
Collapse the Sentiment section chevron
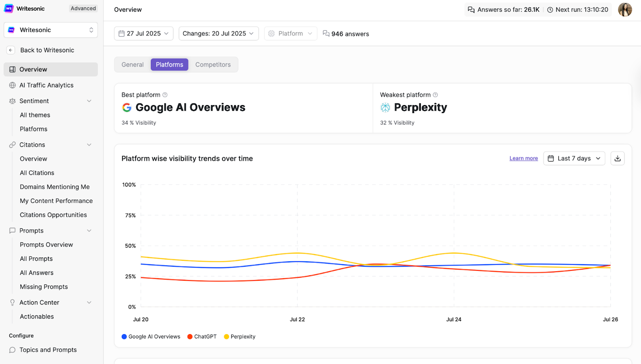pos(89,101)
